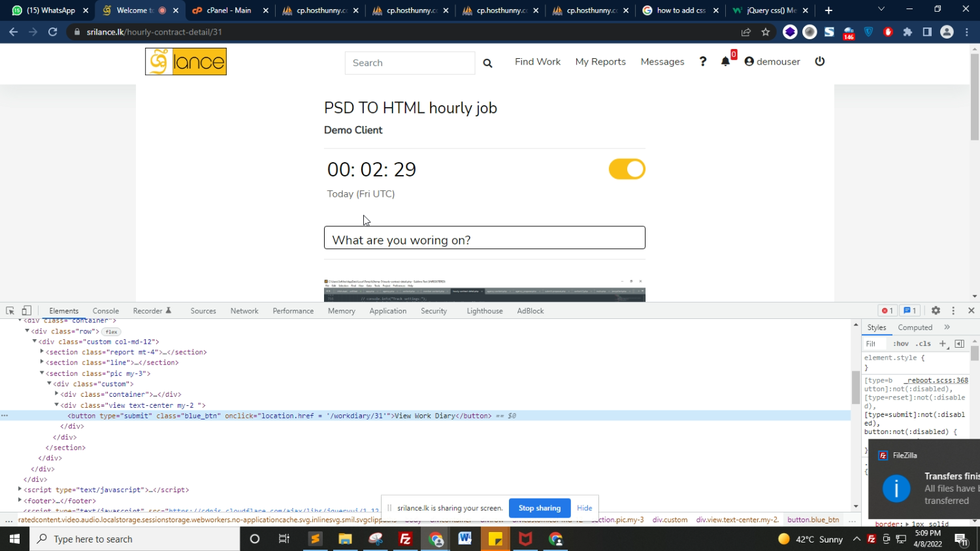980x551 pixels.
Task: Open the Network tab in DevTools
Action: click(244, 311)
